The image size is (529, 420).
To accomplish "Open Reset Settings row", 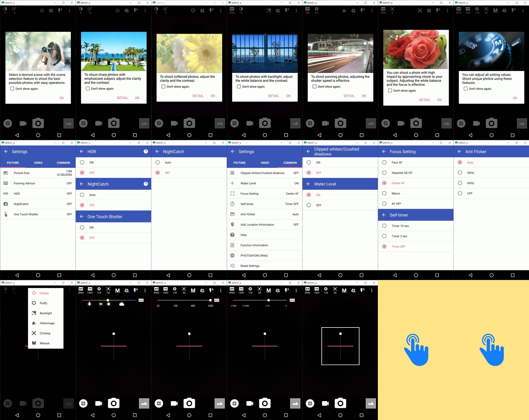I will 264,266.
